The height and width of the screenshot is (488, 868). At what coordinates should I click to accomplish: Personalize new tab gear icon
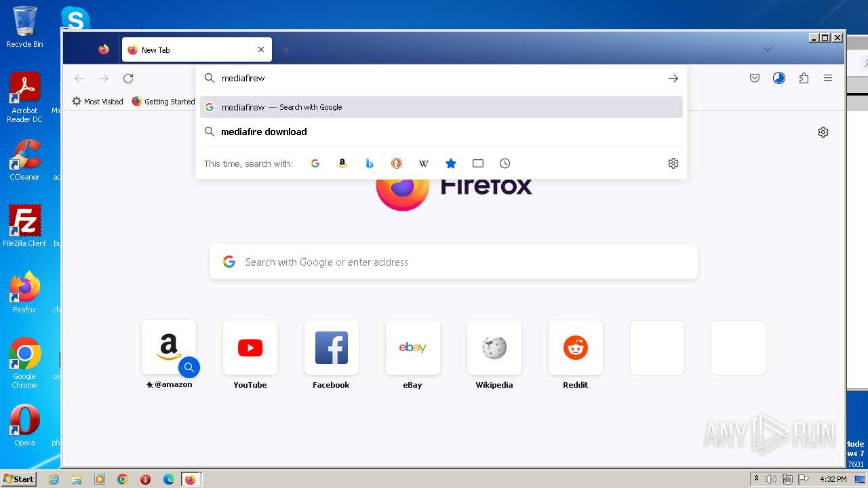pos(823,132)
